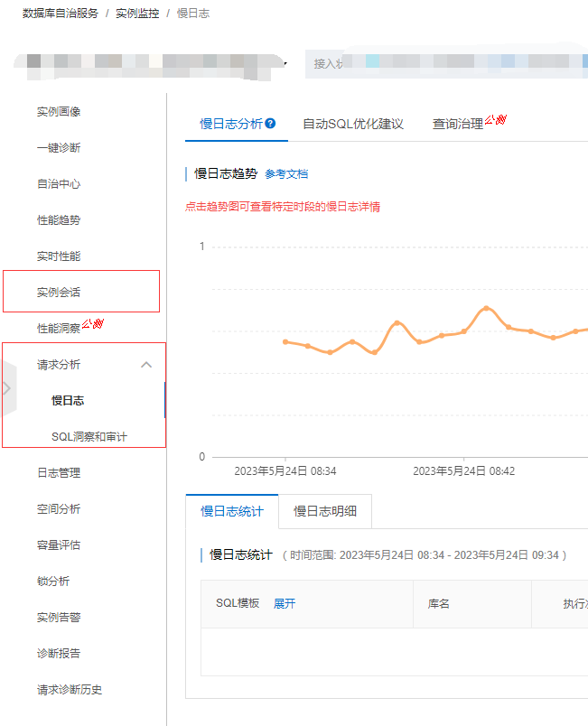
Task: Click the help icon beside 慢日志分析
Action: coord(270,124)
